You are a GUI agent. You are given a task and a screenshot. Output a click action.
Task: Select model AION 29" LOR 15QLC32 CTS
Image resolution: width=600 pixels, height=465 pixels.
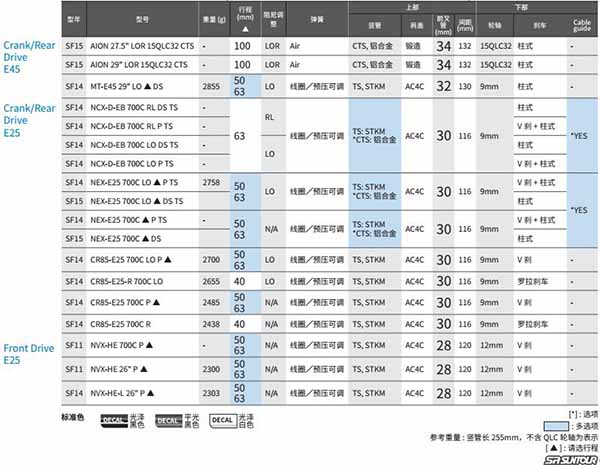click(x=139, y=65)
